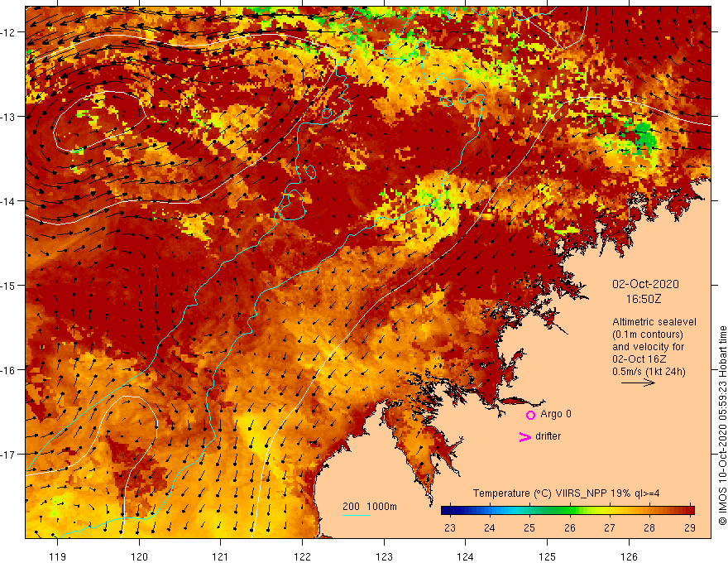Click the drifter legend text

[548, 436]
